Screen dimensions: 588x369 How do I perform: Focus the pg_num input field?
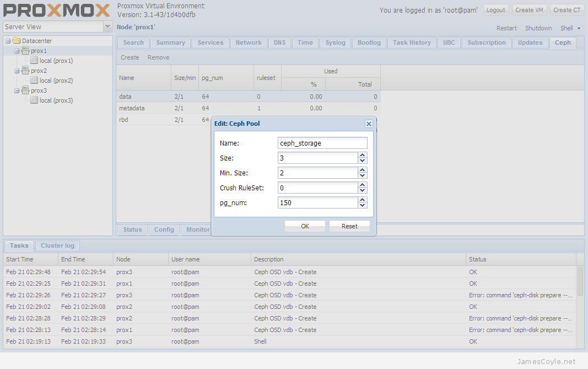[x=318, y=203]
